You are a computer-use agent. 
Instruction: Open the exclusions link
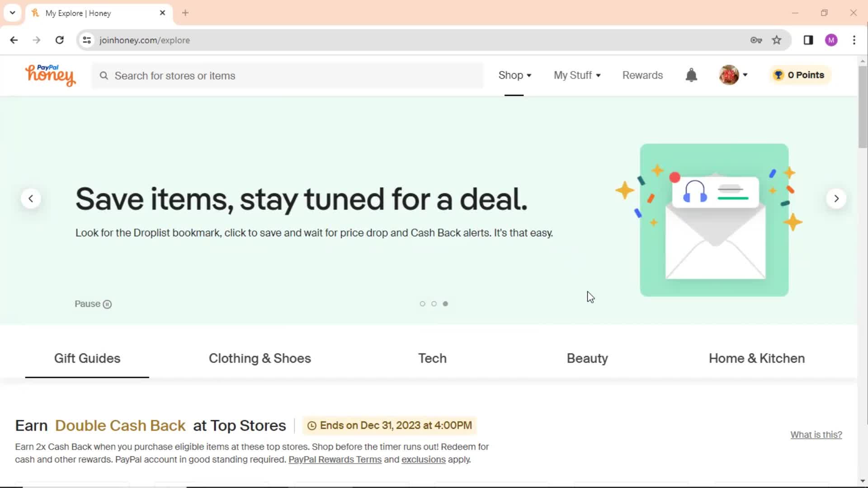coord(424,460)
